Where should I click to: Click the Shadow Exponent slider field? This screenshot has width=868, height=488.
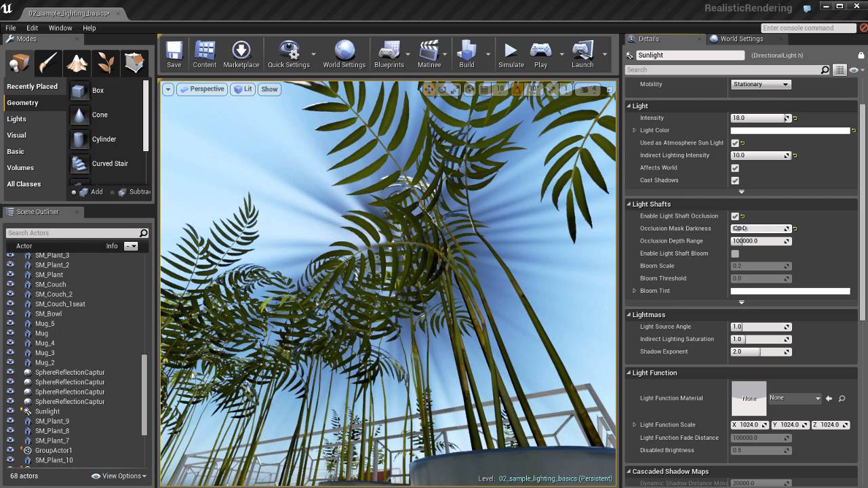click(761, 352)
